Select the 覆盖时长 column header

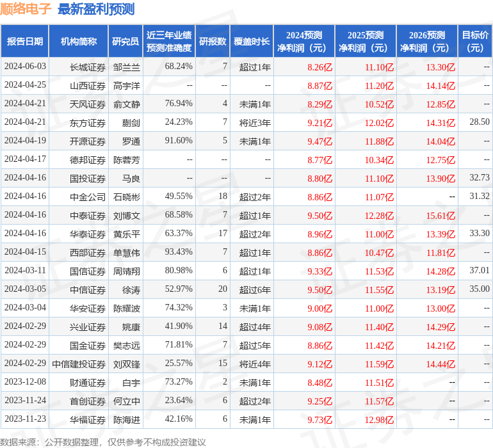[252, 41]
